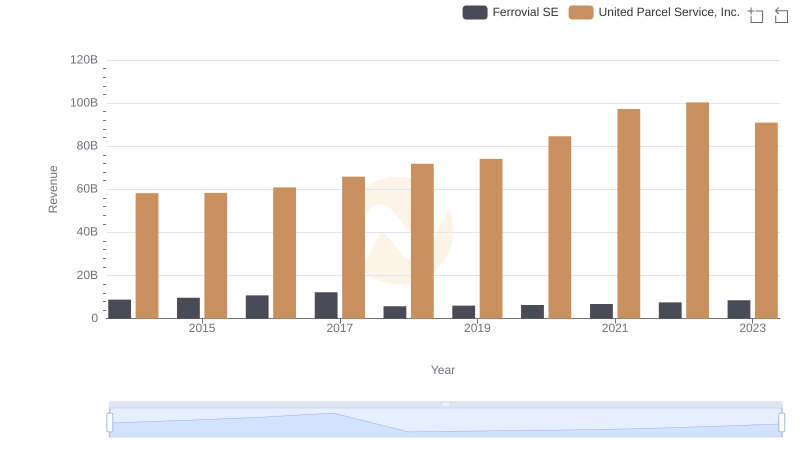This screenshot has height=461, width=800.
Task: Click the 0 y-axis label
Action: pos(94,318)
